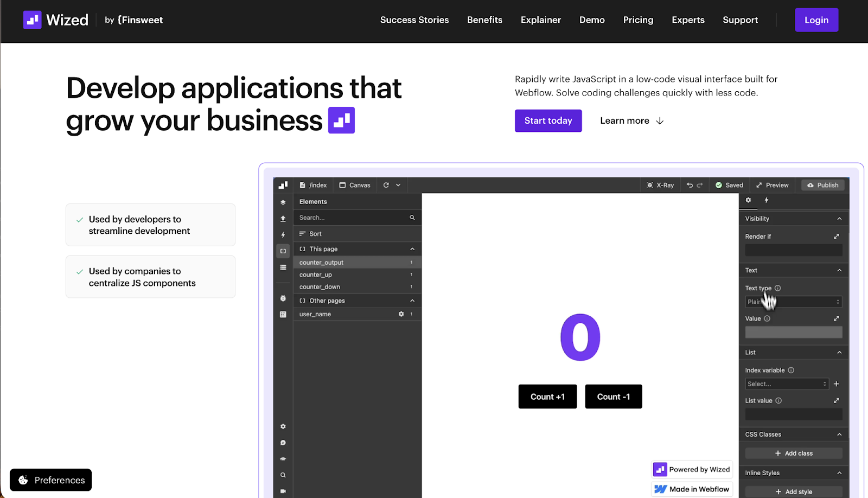Image resolution: width=868 pixels, height=498 pixels.
Task: Open the graduation cap icon in the sidebar
Action: click(283, 459)
